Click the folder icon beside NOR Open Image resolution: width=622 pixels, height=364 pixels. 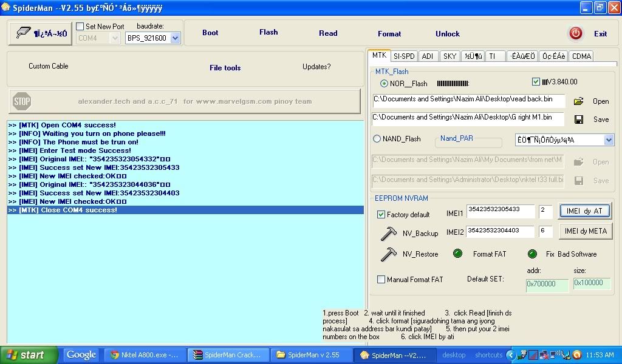[578, 101]
